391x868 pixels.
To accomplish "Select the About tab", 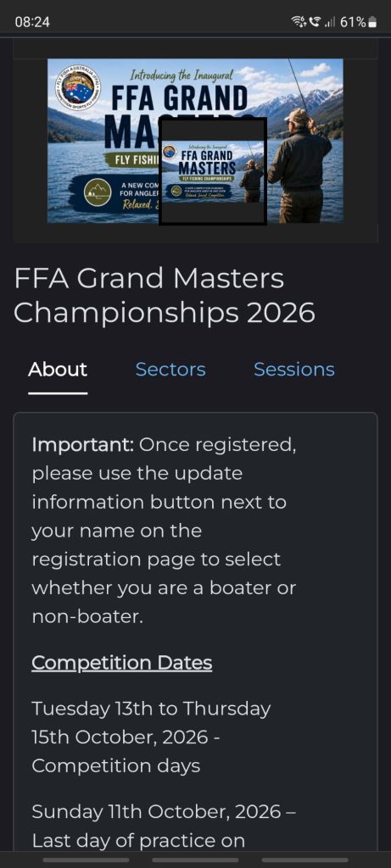I will pos(58,370).
